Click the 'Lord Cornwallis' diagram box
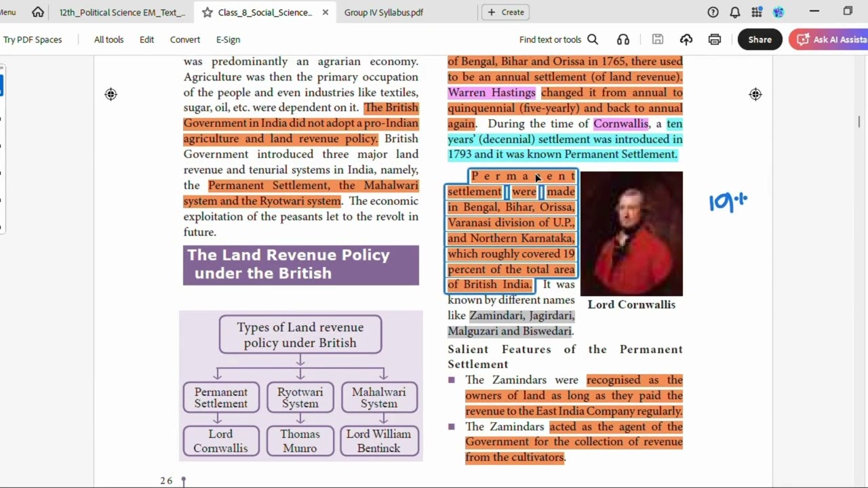868x488 pixels. click(x=221, y=441)
